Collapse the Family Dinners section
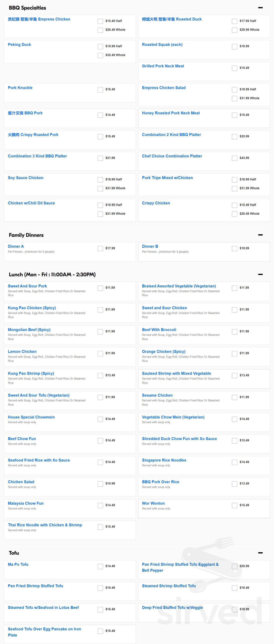This screenshot has width=274, height=644. point(260,235)
